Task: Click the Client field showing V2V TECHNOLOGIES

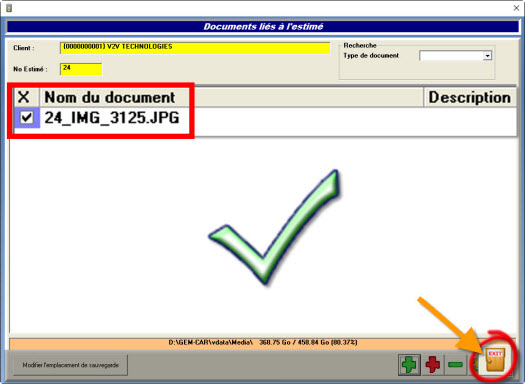Action: [195, 48]
